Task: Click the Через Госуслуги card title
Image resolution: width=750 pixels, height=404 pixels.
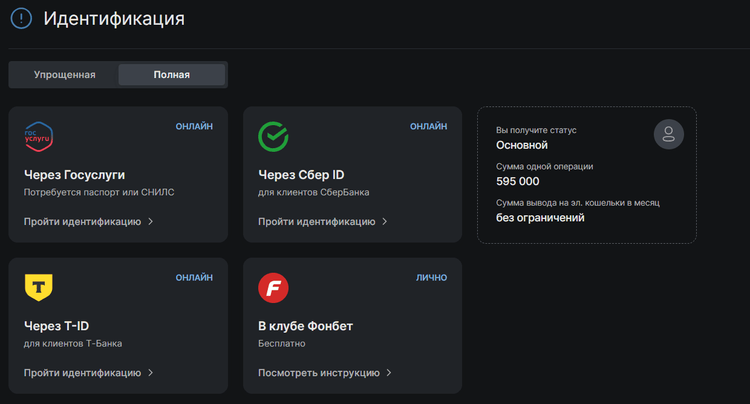Action: [74, 174]
